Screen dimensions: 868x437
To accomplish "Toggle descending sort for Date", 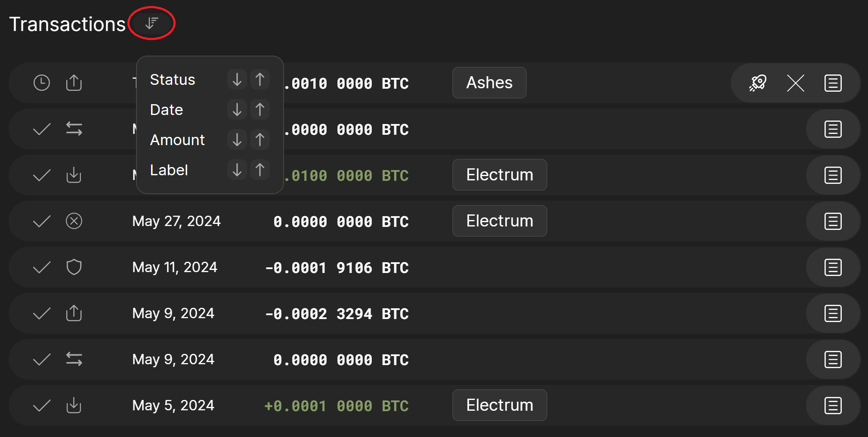I will point(236,109).
